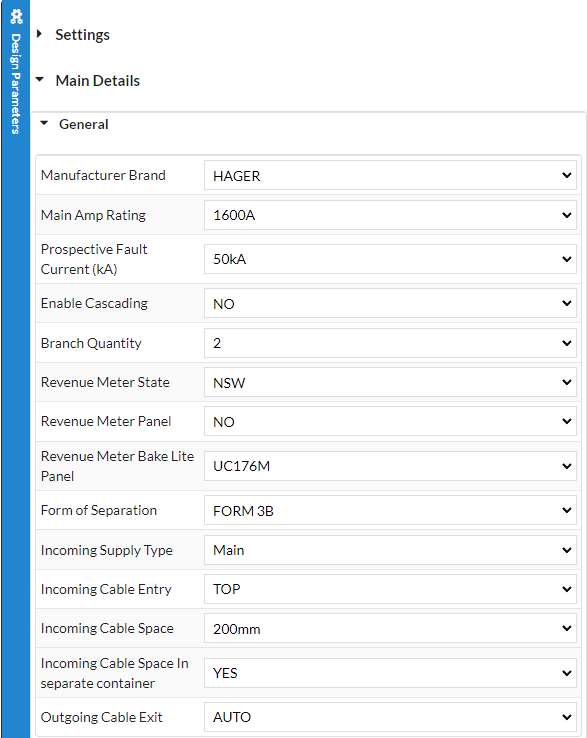This screenshot has width=587, height=738.
Task: Open the Revenue Meter State dropdown
Action: (390, 382)
